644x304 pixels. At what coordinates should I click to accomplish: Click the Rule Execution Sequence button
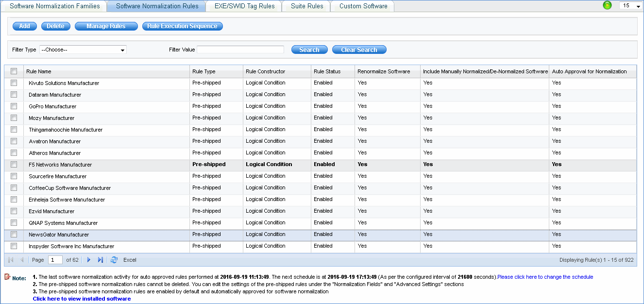[182, 26]
